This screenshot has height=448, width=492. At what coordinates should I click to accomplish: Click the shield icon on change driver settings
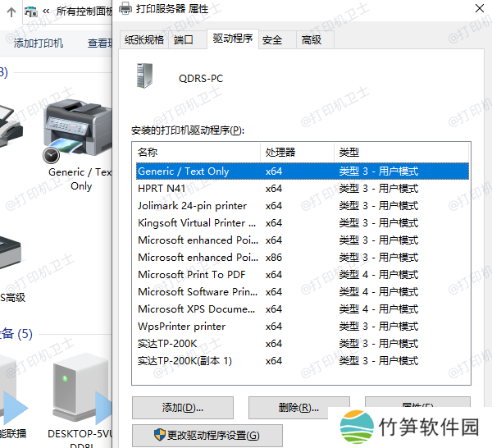pyautogui.click(x=160, y=435)
